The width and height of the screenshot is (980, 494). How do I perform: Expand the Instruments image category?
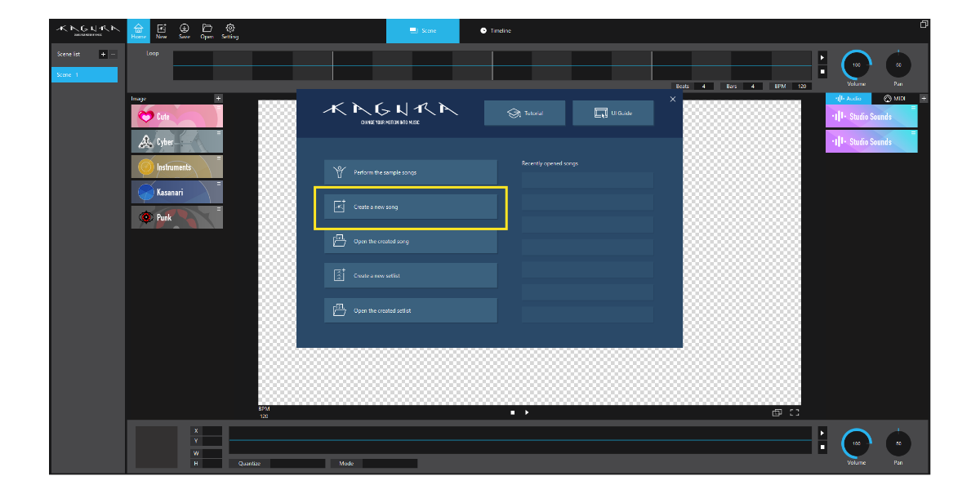pos(176,167)
